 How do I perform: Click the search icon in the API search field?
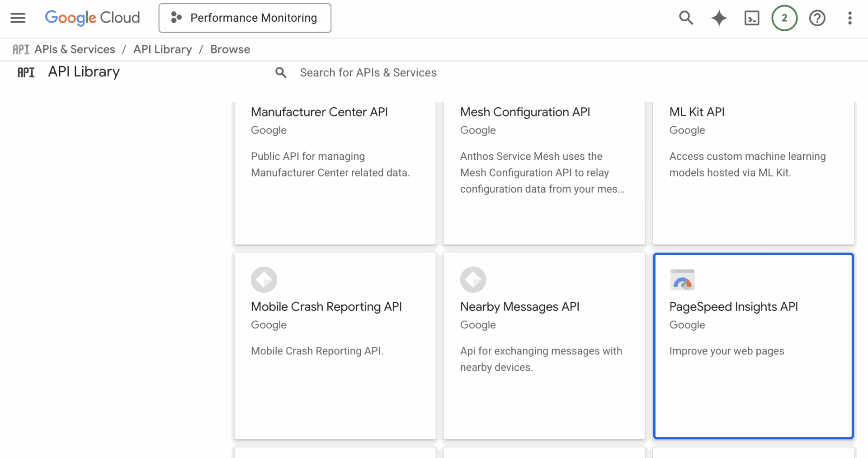click(281, 72)
